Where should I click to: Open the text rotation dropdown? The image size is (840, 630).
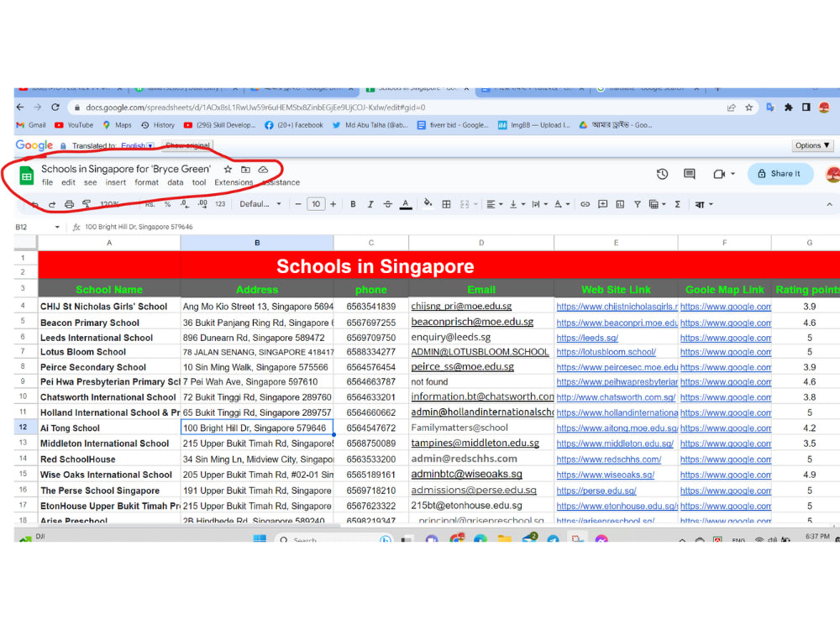click(562, 204)
